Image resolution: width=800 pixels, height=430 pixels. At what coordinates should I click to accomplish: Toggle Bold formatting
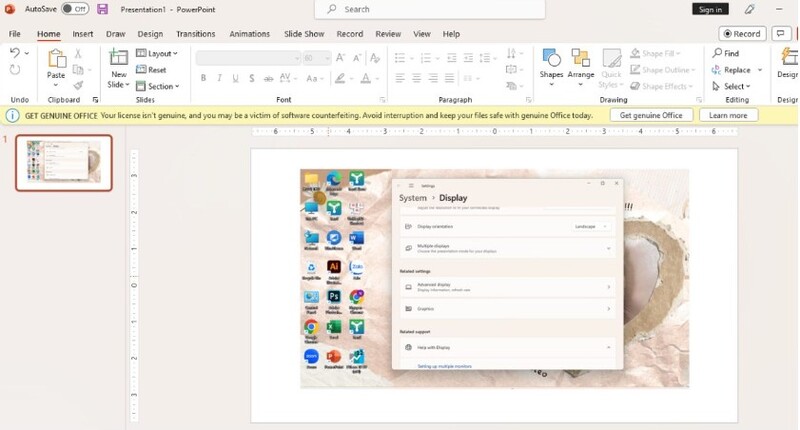[x=204, y=78]
